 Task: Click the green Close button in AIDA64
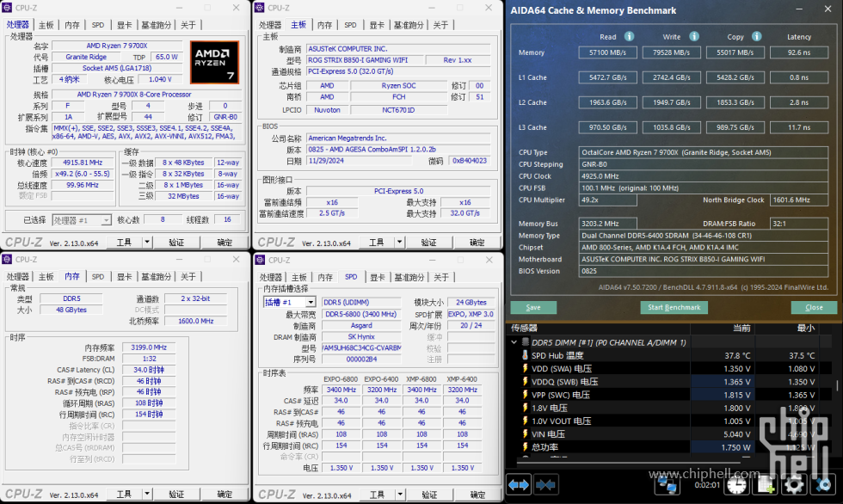click(814, 307)
